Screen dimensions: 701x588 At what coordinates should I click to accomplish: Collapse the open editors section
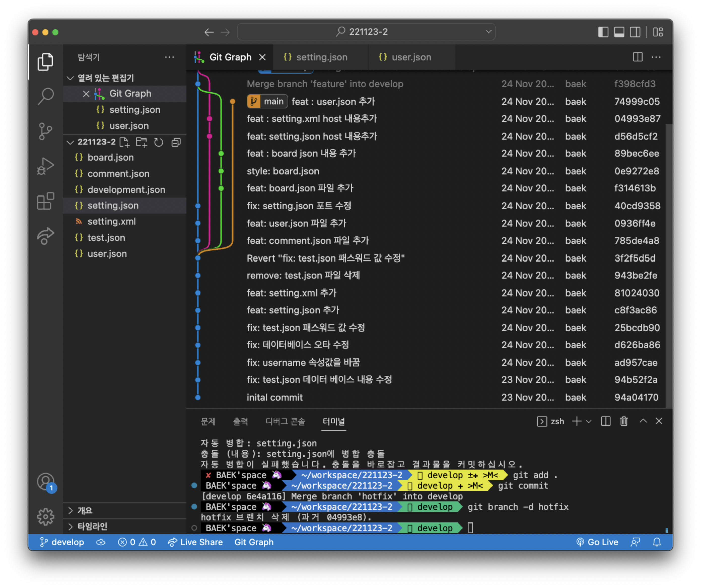(x=70, y=78)
